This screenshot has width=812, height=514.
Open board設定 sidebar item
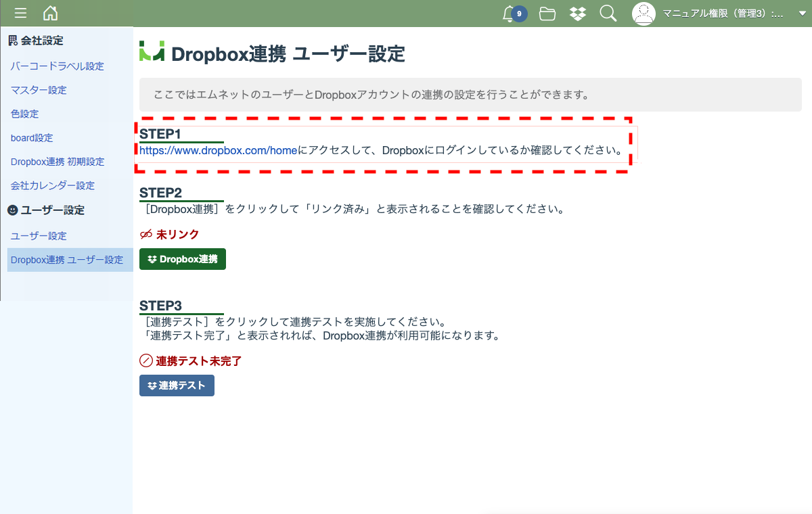coord(32,138)
